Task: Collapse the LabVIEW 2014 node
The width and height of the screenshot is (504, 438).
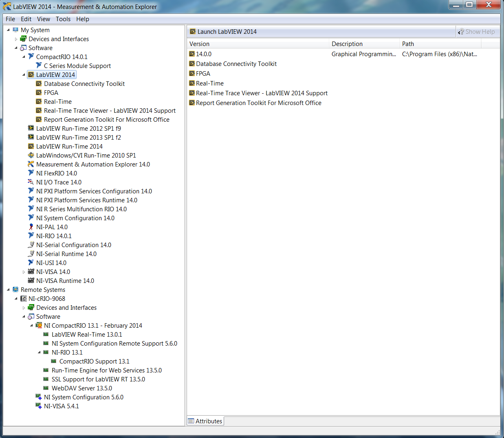Action: click(24, 74)
